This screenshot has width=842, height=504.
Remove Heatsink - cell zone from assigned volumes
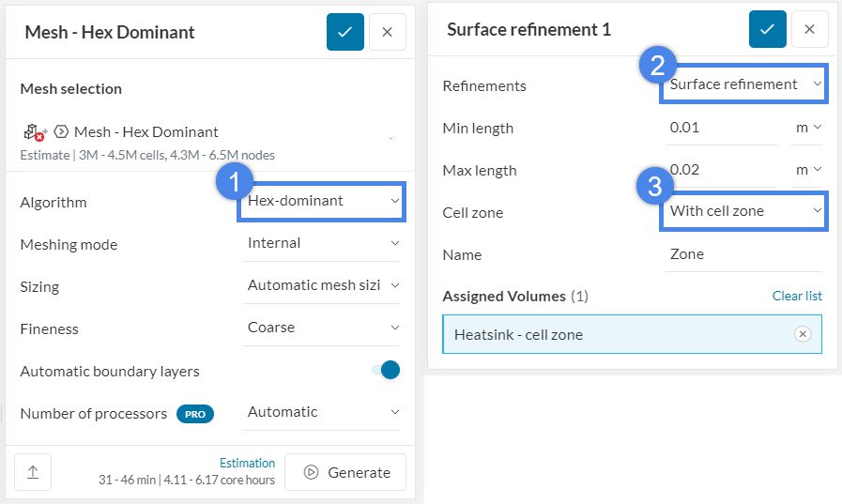(802, 334)
